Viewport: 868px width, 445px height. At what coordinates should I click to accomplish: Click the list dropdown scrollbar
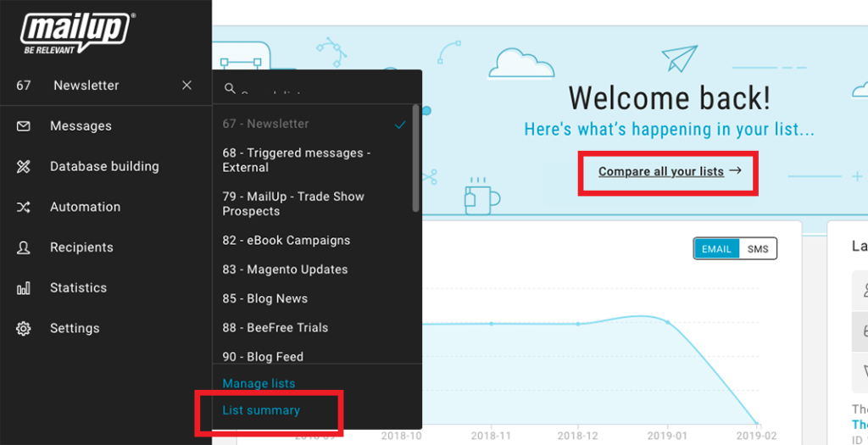415,158
